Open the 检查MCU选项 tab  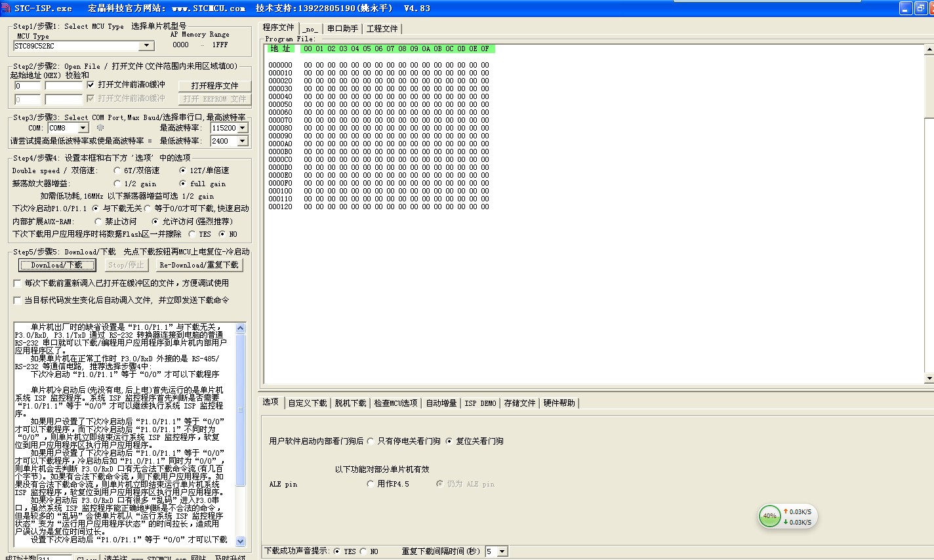pyautogui.click(x=396, y=403)
